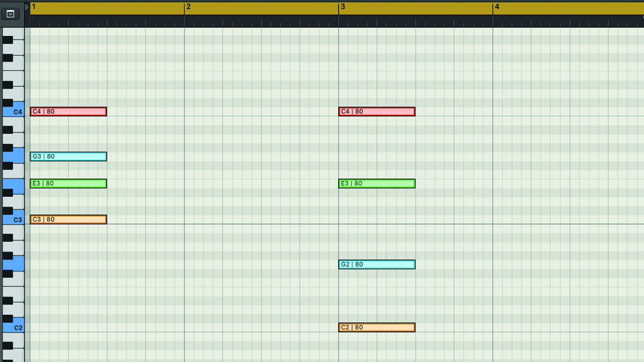Select the orange C3 note at bar 1
The height and width of the screenshot is (362, 644).
(x=69, y=219)
